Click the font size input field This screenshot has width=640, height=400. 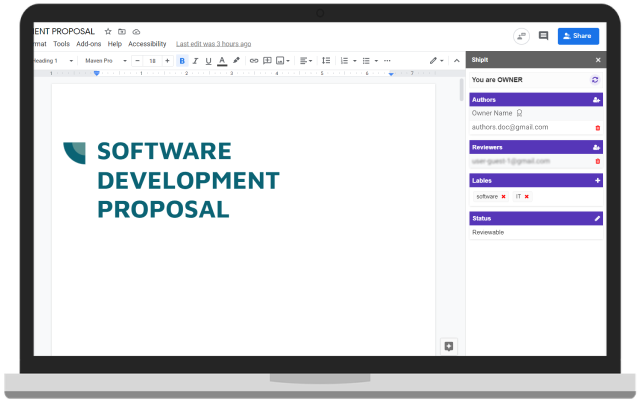tap(152, 61)
